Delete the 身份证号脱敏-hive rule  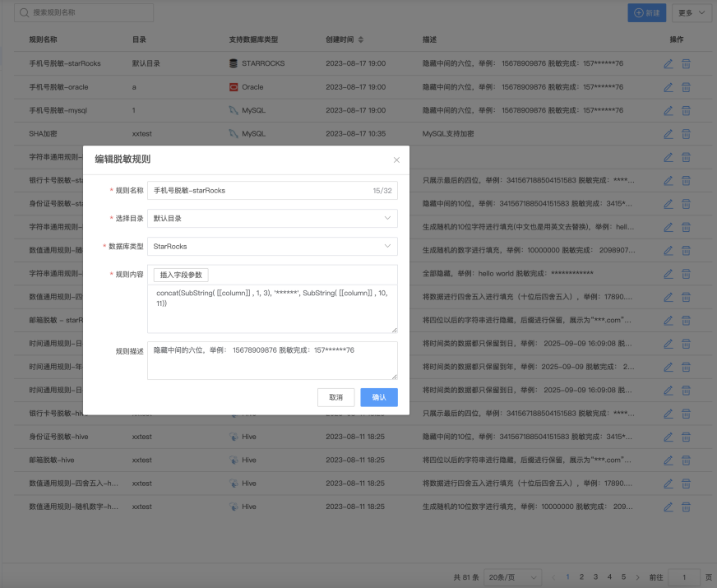pyautogui.click(x=686, y=438)
